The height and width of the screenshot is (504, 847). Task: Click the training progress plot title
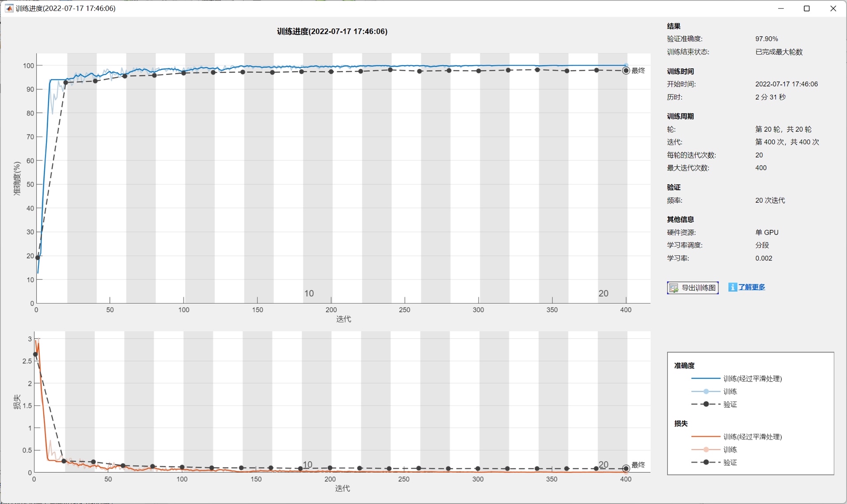coord(332,31)
